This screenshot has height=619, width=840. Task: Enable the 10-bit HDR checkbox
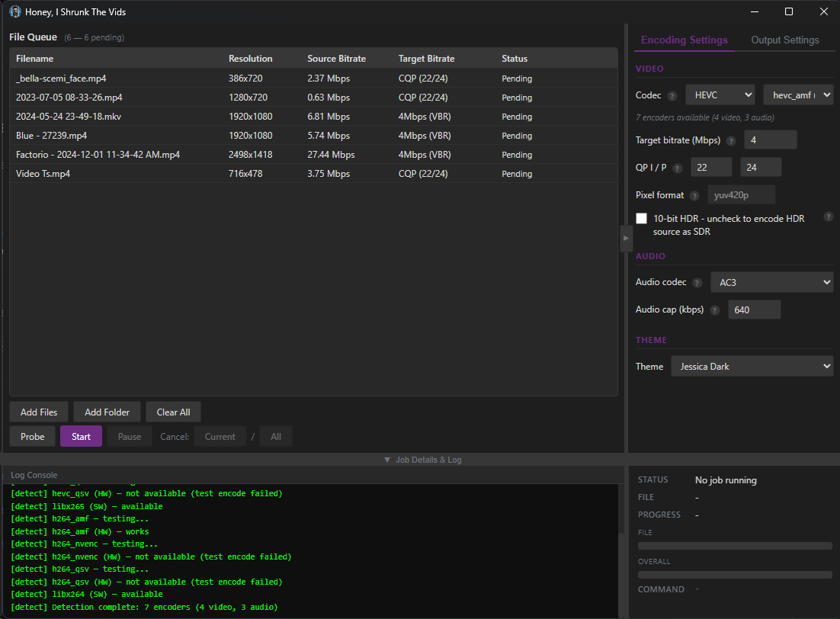[642, 219]
